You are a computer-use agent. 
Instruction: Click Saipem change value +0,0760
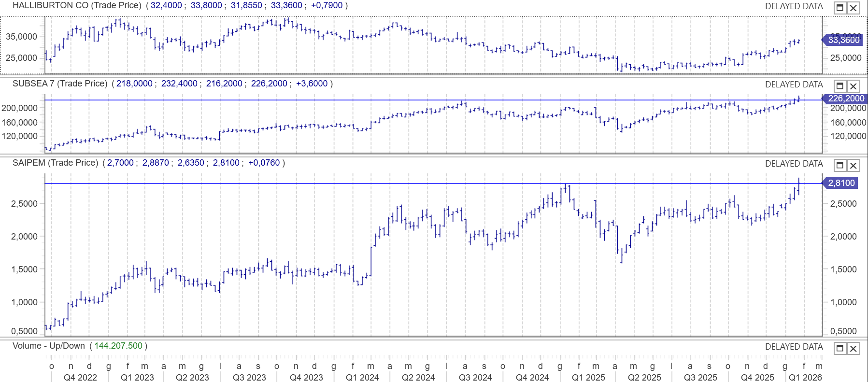point(264,163)
